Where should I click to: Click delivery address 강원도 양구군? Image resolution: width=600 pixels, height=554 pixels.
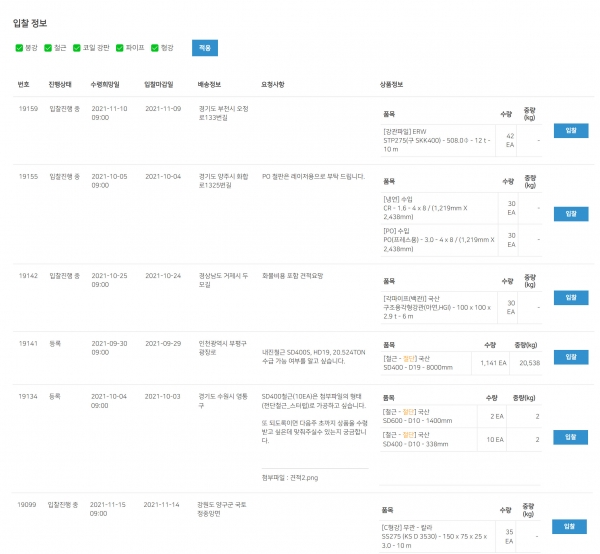pyautogui.click(x=222, y=509)
